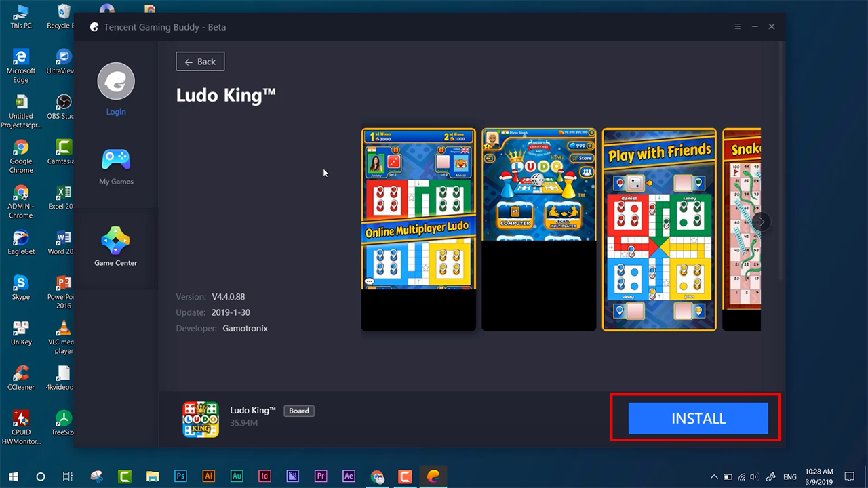
Task: Select Game Center in the sidebar
Action: tap(115, 247)
